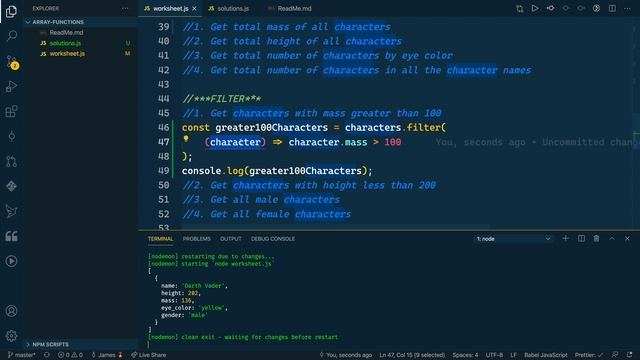Viewport: 640px width, 360px height.
Task: Click line number 46 in the gutter
Action: pos(163,128)
